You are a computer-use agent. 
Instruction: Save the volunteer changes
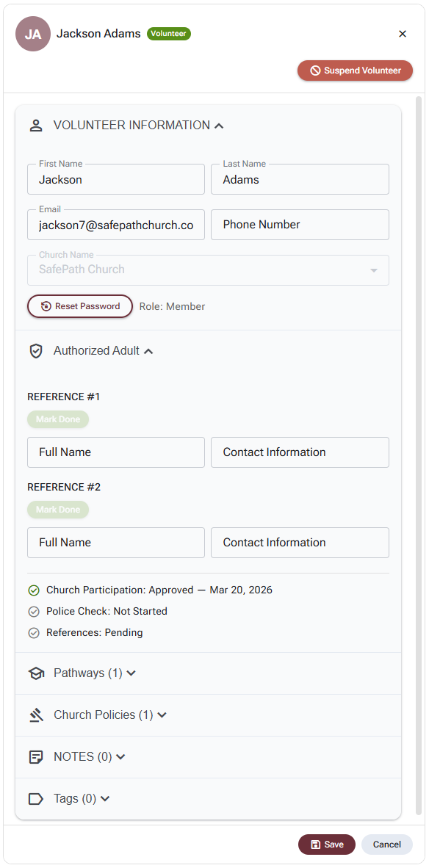point(327,845)
